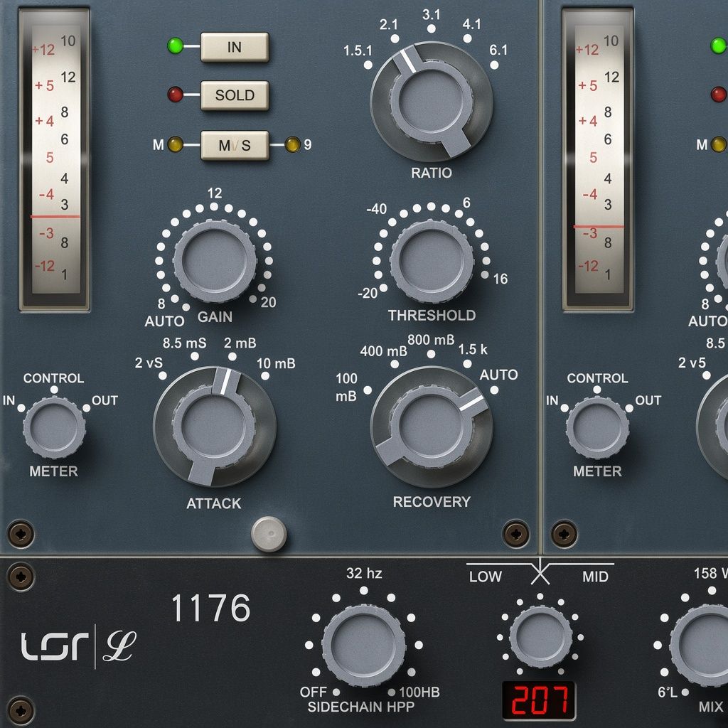Click the right channel VU meter
This screenshot has height=728, width=728.
[x=597, y=159]
